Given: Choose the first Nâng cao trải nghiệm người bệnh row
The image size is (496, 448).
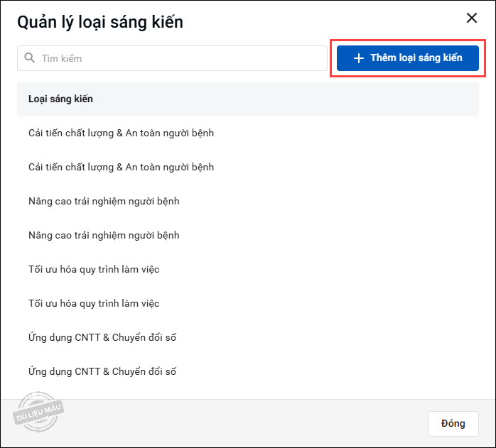Looking at the screenshot, I should coord(104,201).
